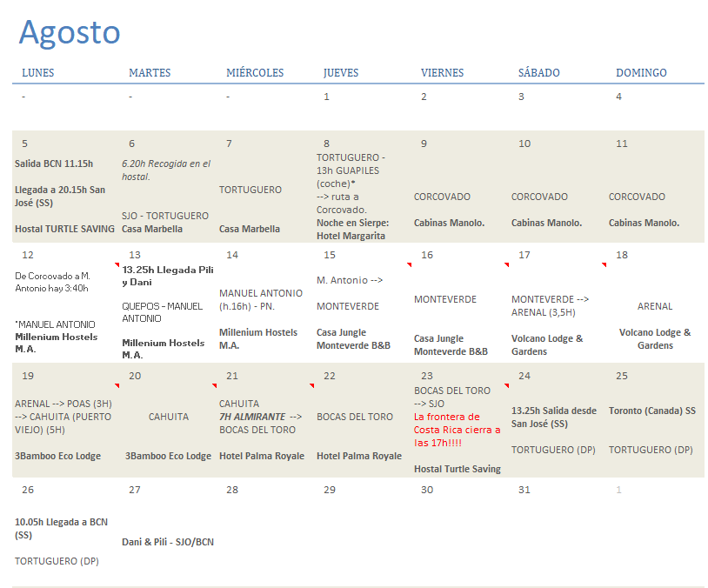Click the 'Noche en Sierpe: Hotel Margarita' entry
Screen dimensions: 708x588
coord(351,230)
